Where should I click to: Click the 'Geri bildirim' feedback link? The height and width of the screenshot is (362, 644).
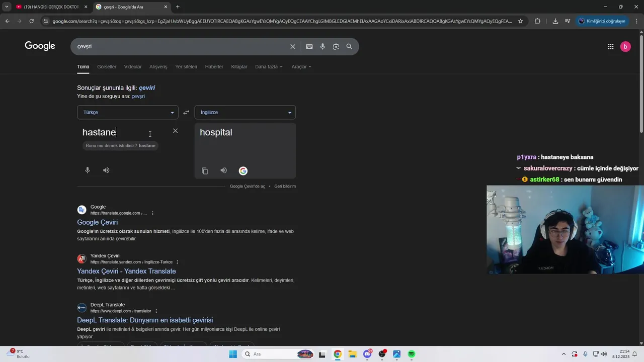(285, 186)
